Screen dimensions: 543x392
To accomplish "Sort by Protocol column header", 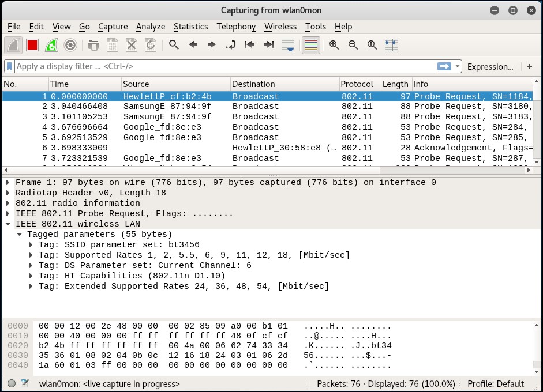I will pos(360,84).
